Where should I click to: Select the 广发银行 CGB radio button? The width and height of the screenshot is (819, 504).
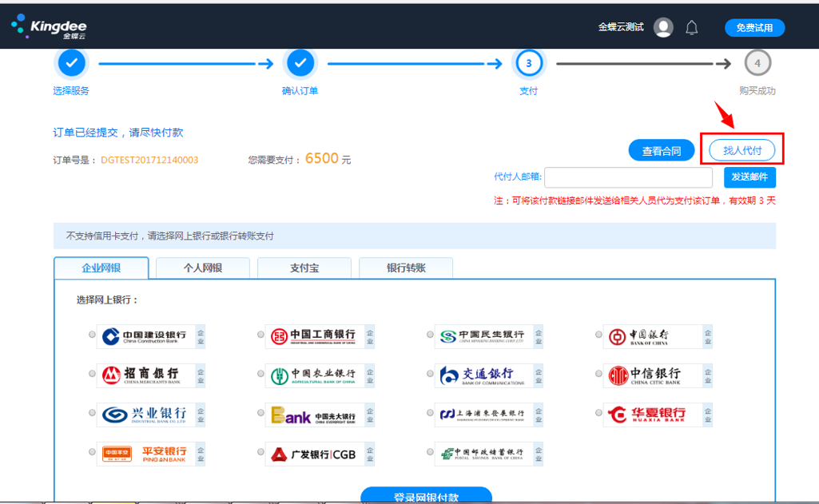pyautogui.click(x=260, y=452)
